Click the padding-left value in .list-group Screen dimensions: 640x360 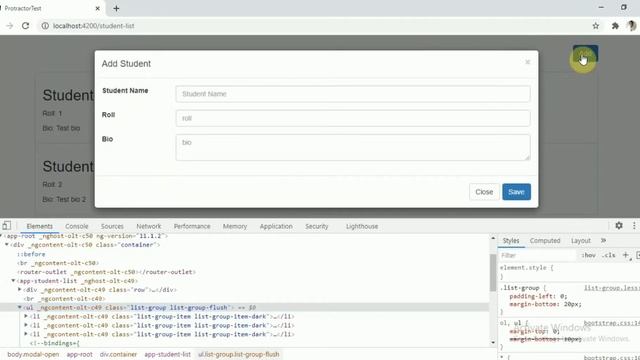pyautogui.click(x=562, y=296)
